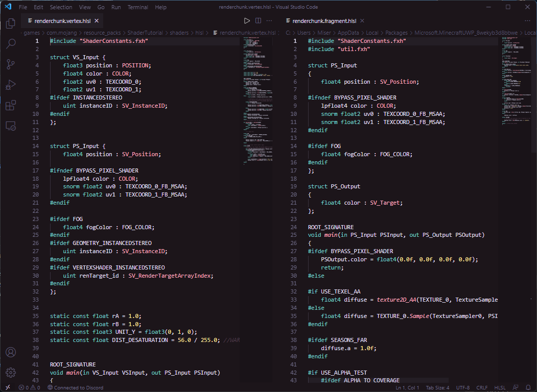Click 'diffuse.a = 1.0f;' in right editor
The image size is (537, 392).
click(348, 348)
